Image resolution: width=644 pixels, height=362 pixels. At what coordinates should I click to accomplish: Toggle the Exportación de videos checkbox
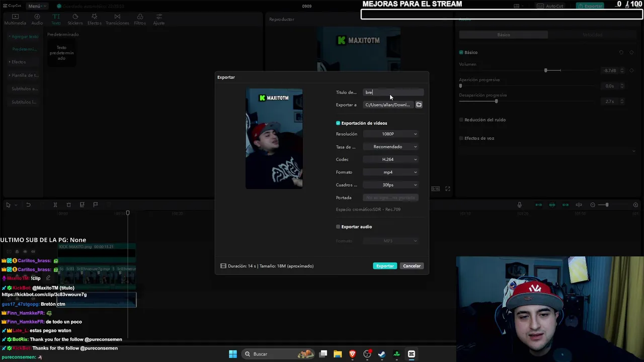[338, 123]
